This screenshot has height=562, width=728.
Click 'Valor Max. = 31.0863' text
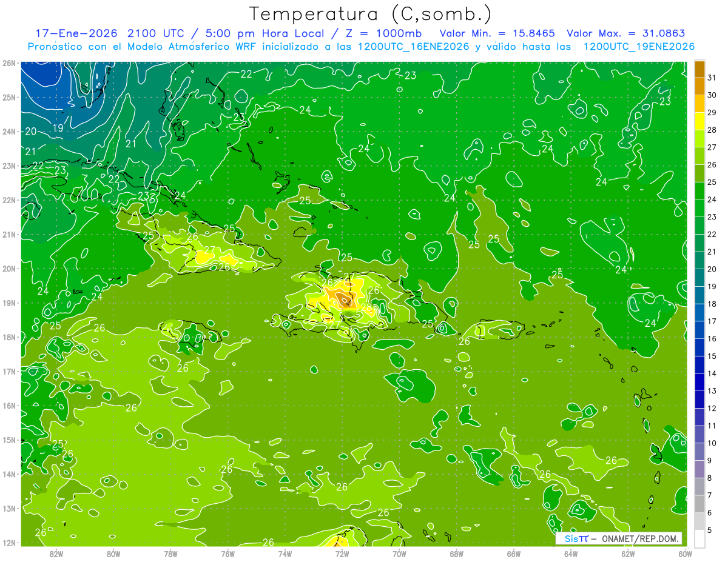(626, 33)
